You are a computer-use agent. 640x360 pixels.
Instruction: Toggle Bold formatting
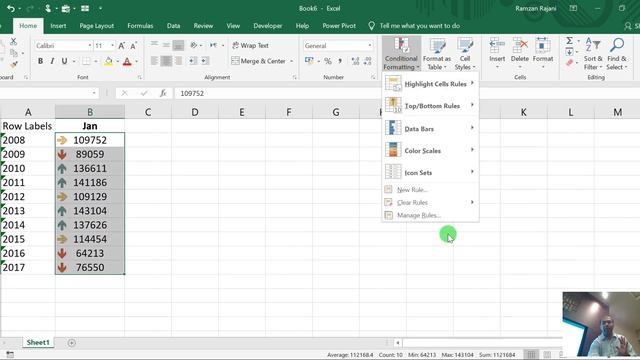coord(40,61)
